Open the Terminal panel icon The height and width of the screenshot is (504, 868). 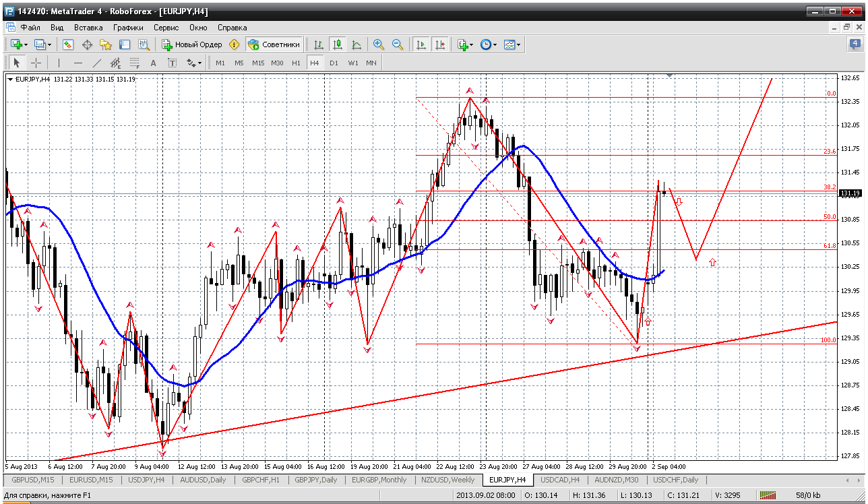pyautogui.click(x=125, y=44)
